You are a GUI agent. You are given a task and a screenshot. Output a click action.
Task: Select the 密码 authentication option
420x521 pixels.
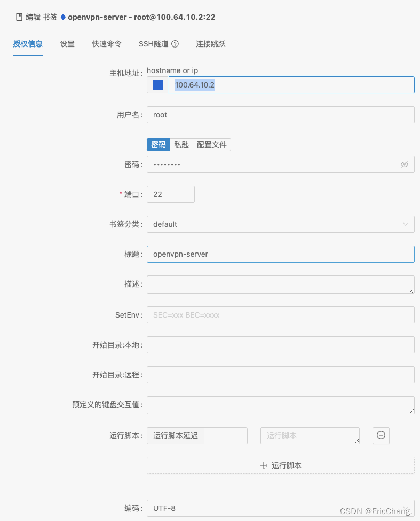coord(159,145)
